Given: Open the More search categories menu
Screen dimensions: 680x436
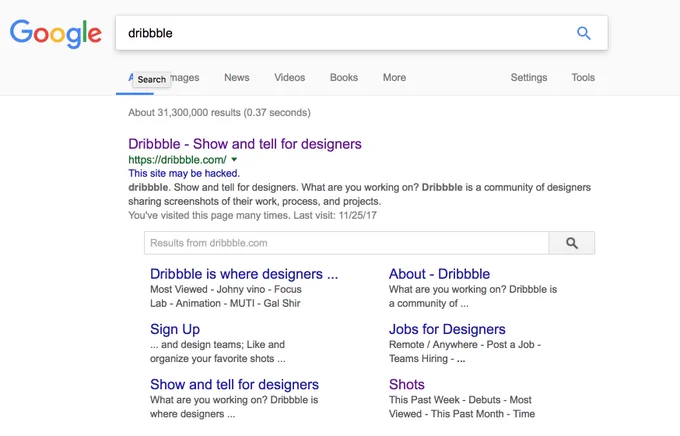Looking at the screenshot, I should tap(394, 78).
